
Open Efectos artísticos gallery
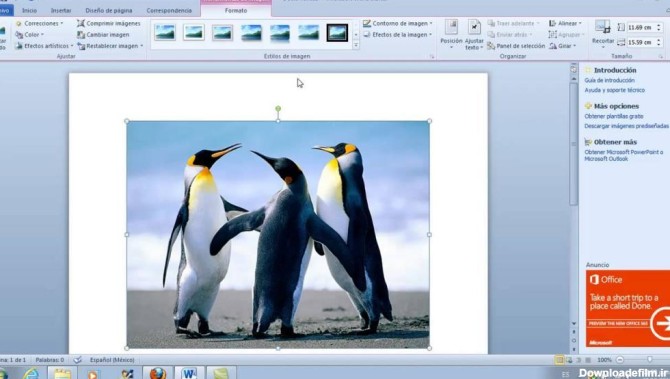tap(44, 45)
